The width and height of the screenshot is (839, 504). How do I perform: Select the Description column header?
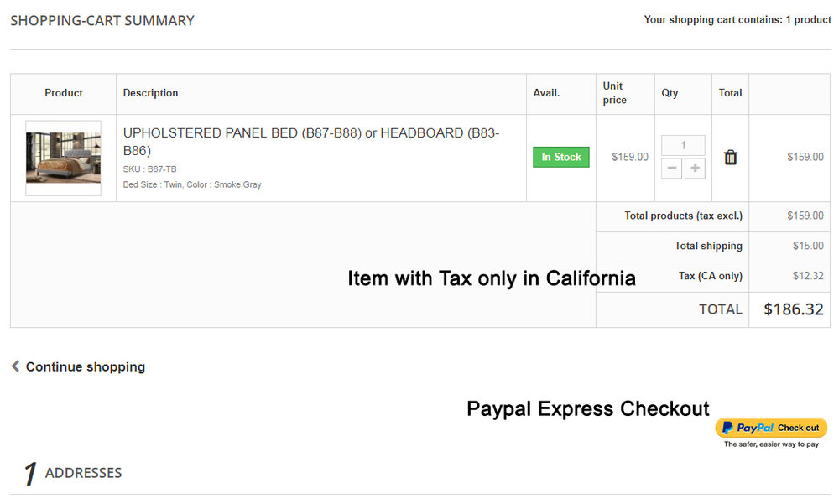tap(151, 93)
